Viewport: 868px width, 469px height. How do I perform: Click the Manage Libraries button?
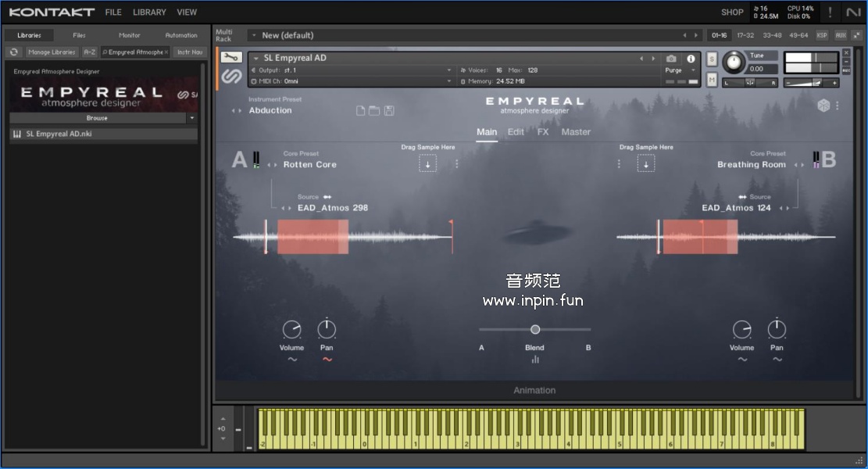pos(52,52)
